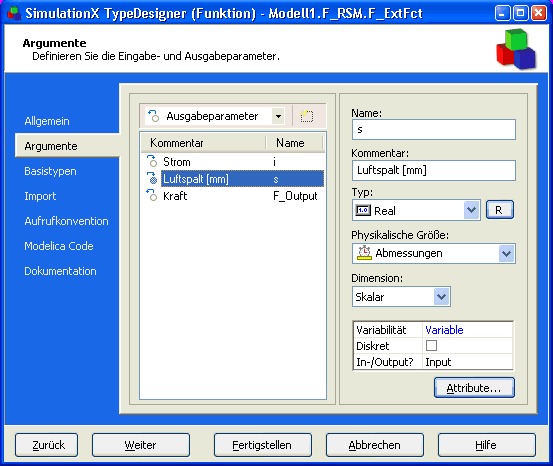Click into the Name input field
Screen dimensions: 553x466
click(x=433, y=129)
